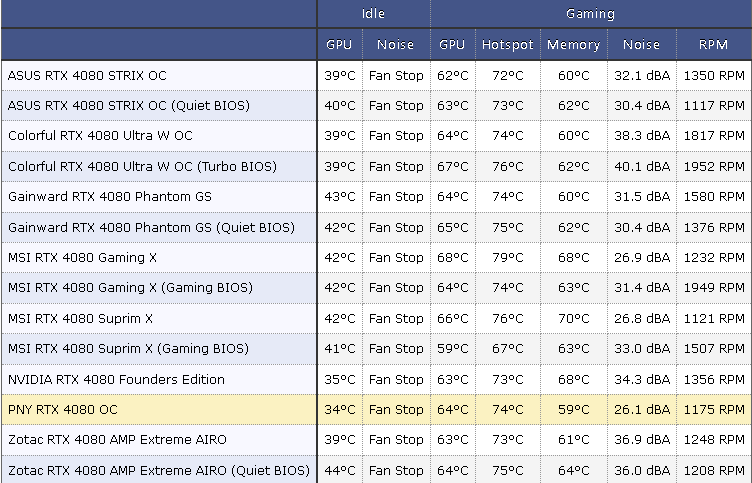This screenshot has height=483, width=752.
Task: Click the RPM column header
Action: coord(714,45)
